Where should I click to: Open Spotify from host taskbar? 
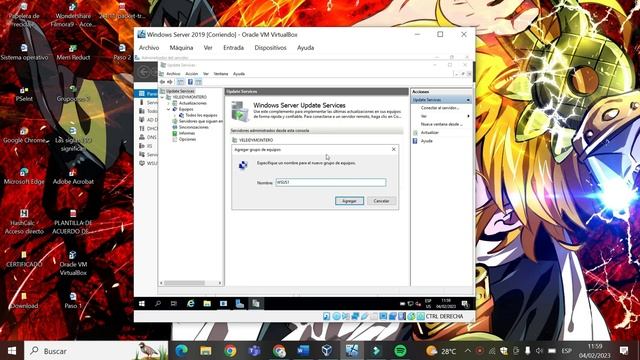400,351
